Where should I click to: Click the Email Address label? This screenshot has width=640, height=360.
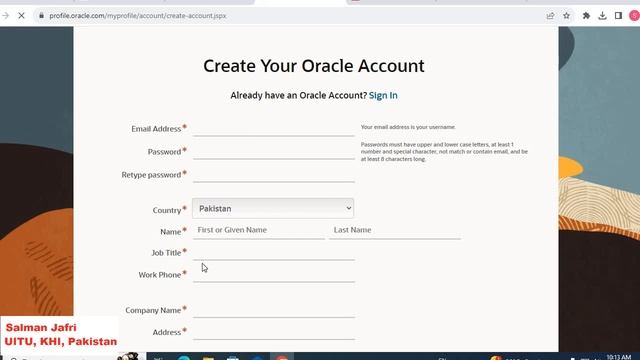point(156,129)
